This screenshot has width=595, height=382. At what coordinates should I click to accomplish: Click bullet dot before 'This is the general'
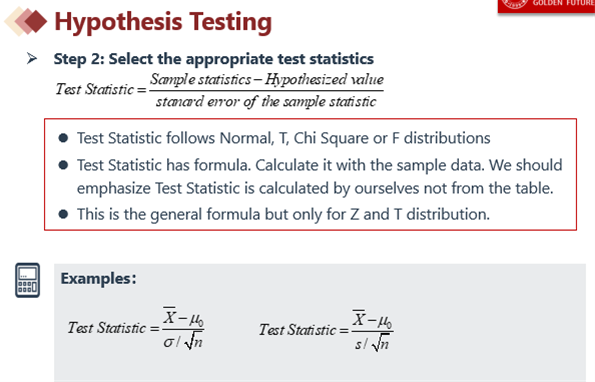(63, 214)
